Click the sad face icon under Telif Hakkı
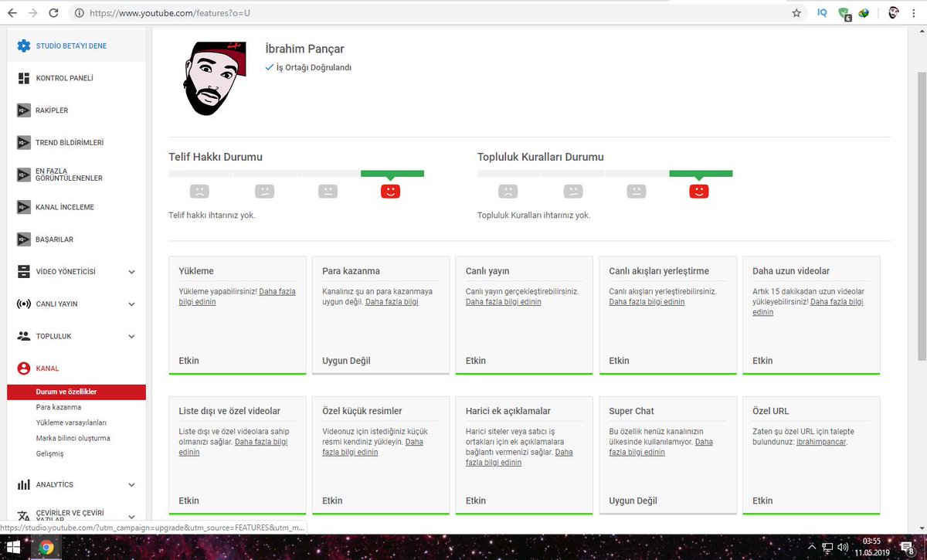Image resolution: width=927 pixels, height=560 pixels. coord(199,191)
